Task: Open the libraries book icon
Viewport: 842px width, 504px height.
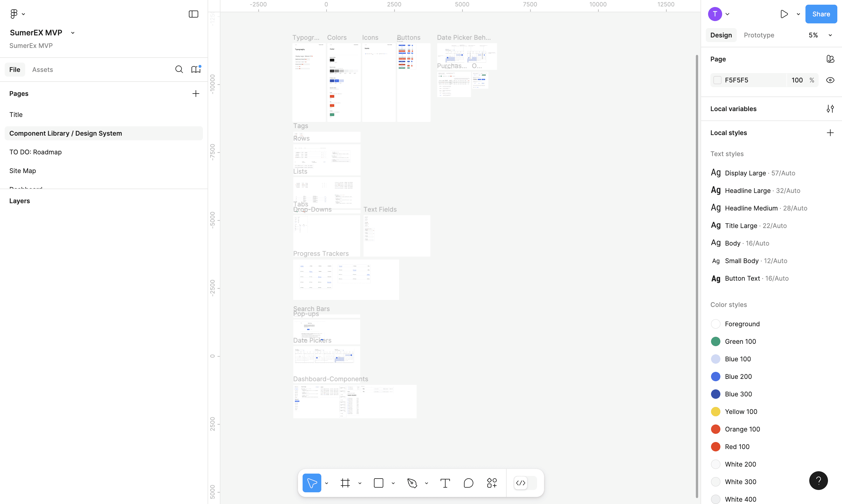Action: 196,70
